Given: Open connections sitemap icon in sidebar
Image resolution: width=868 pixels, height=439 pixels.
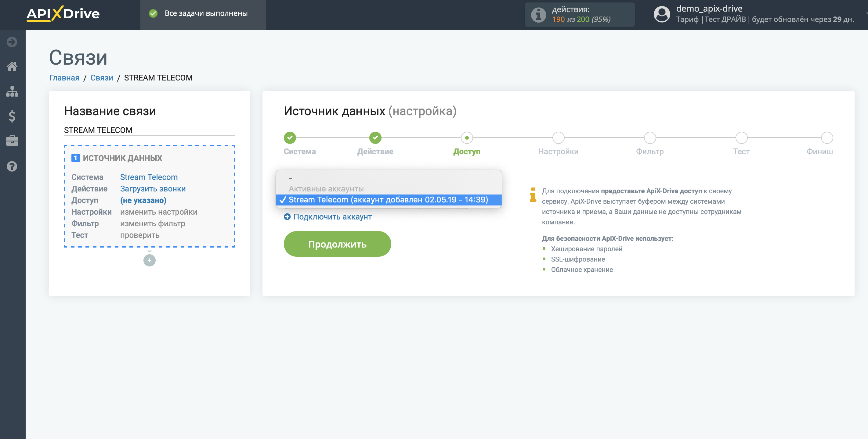Looking at the screenshot, I should point(12,91).
